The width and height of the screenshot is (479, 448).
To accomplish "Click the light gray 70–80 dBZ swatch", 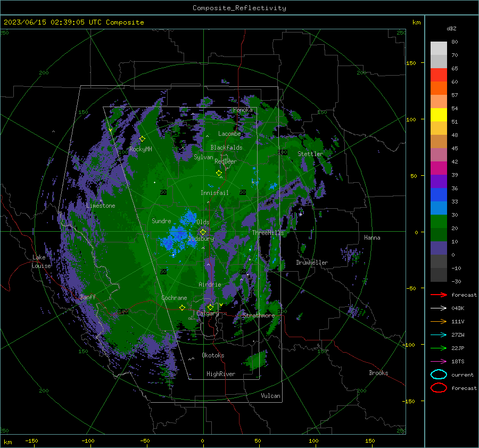I will coord(439,48).
